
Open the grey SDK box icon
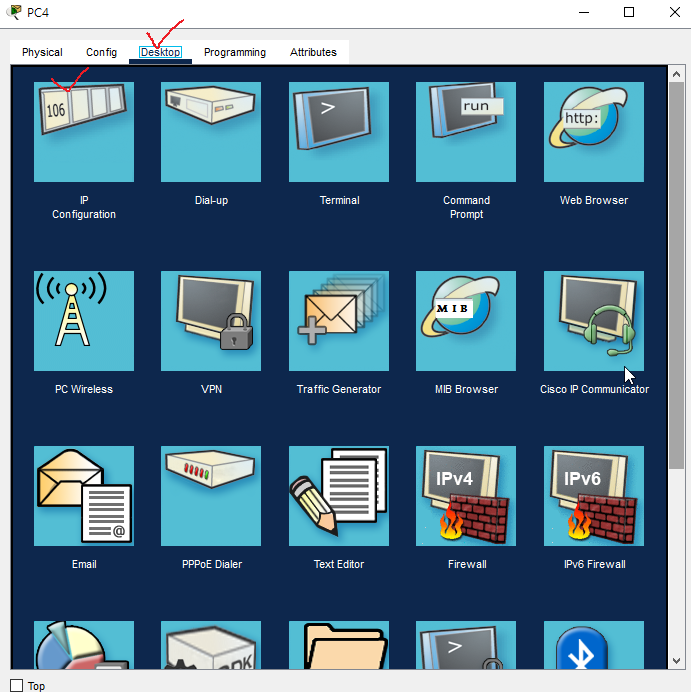(x=211, y=645)
